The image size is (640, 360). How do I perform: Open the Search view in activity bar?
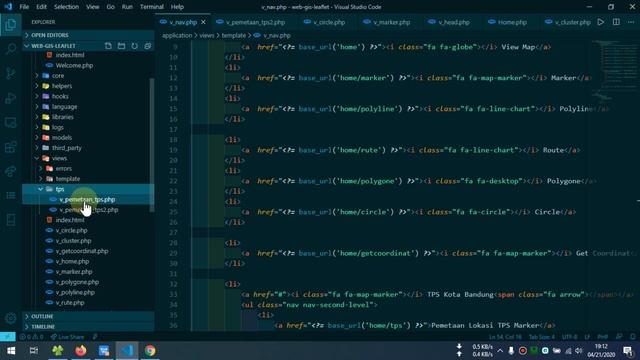[11, 49]
